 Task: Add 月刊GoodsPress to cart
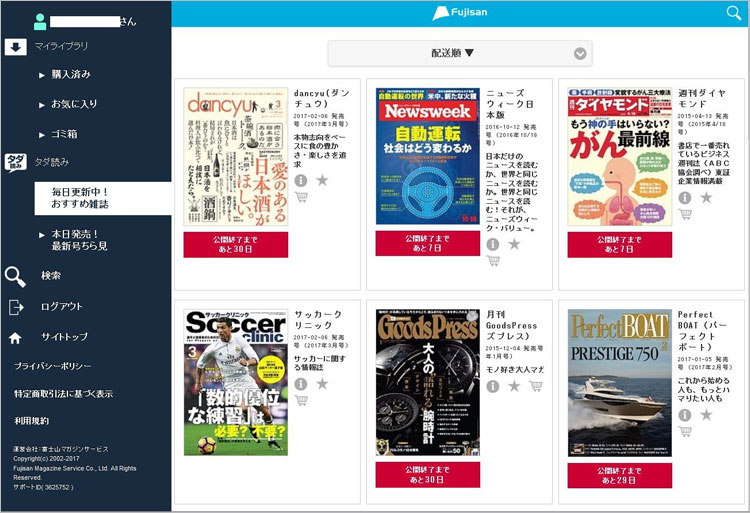(x=536, y=386)
